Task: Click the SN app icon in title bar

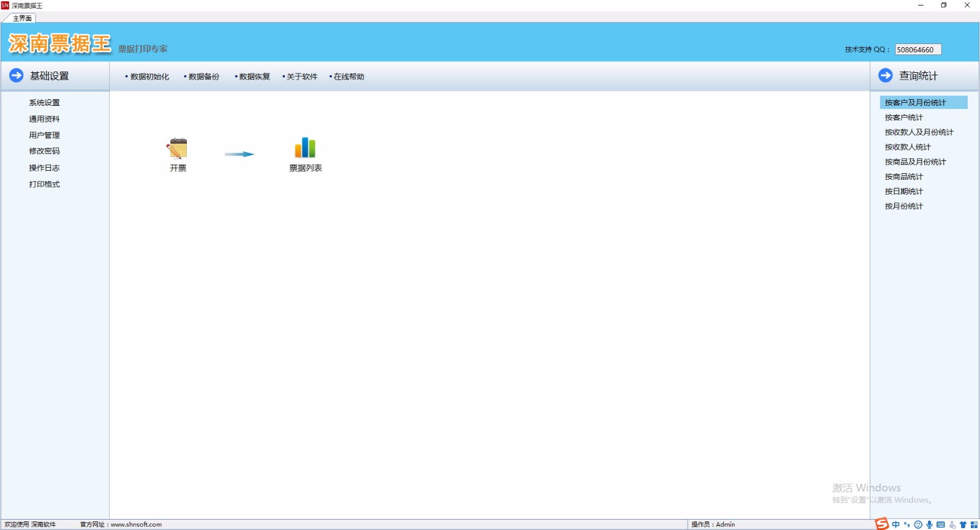Action: click(5, 5)
